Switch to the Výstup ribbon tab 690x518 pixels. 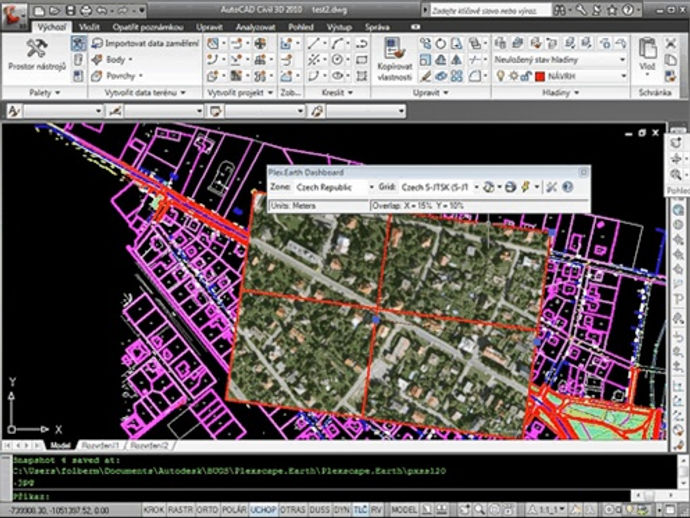pyautogui.click(x=339, y=27)
